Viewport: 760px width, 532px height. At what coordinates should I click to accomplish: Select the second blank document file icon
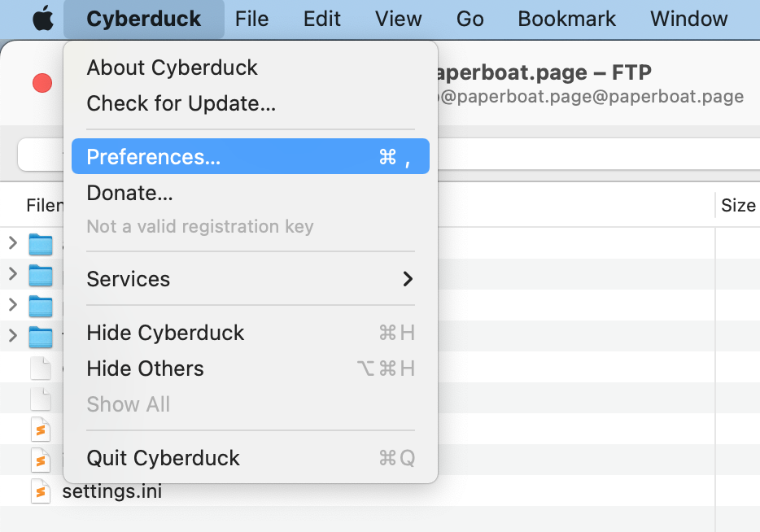click(x=40, y=399)
